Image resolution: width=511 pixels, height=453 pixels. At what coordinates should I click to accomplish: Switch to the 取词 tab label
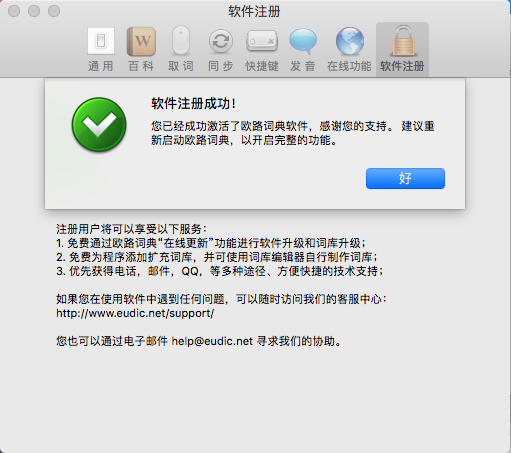click(181, 66)
